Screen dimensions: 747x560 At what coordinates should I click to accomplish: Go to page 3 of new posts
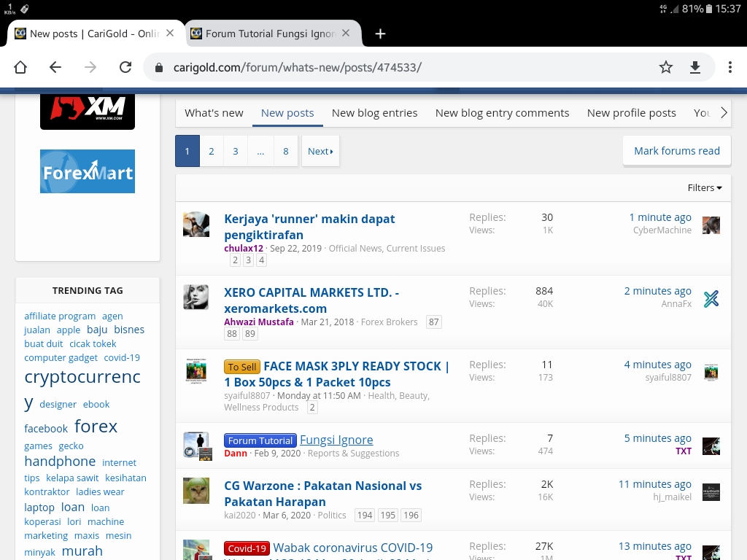[236, 152]
